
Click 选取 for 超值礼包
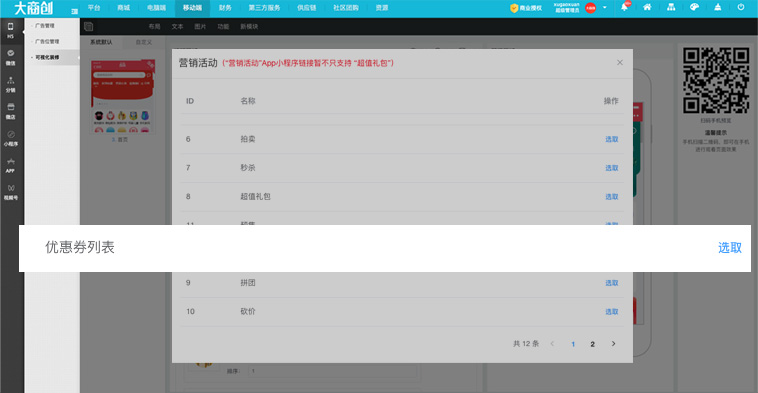coord(612,197)
